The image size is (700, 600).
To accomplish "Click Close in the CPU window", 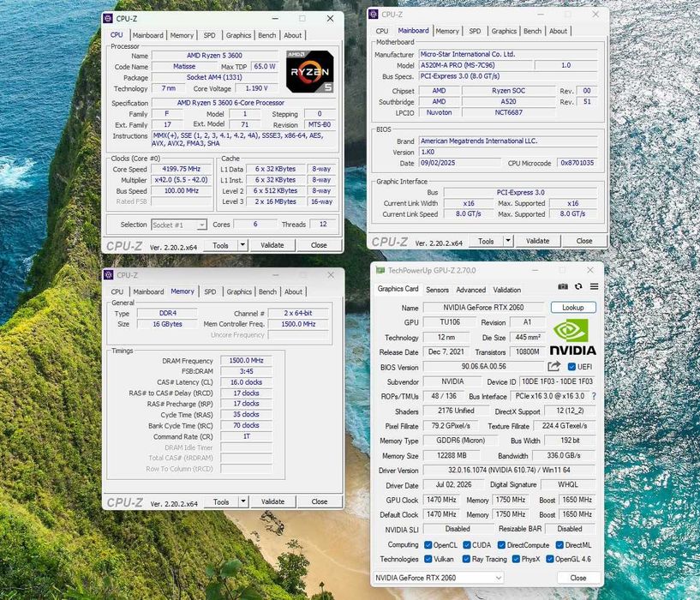I will point(320,245).
